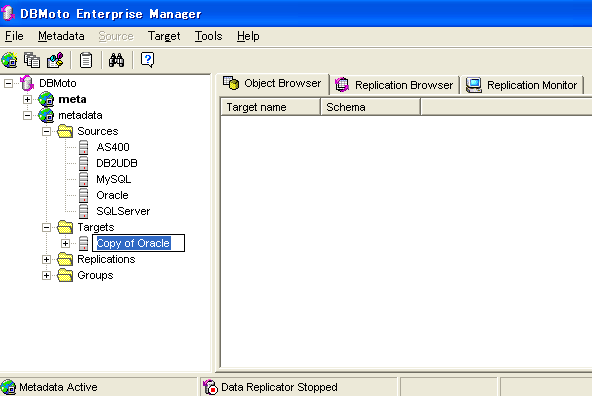Screen dimensions: 592x396
Task: Click the Replications folder icon
Action: 65,259
